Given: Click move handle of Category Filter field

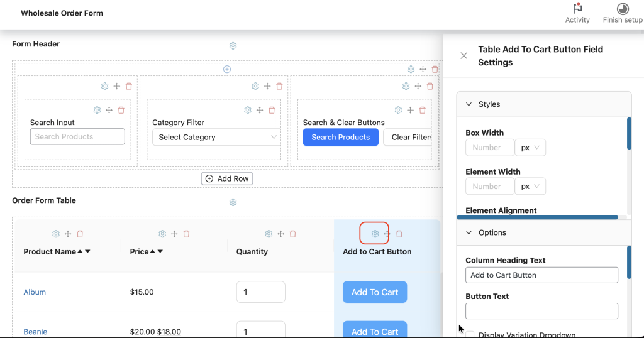Looking at the screenshot, I should (x=260, y=110).
